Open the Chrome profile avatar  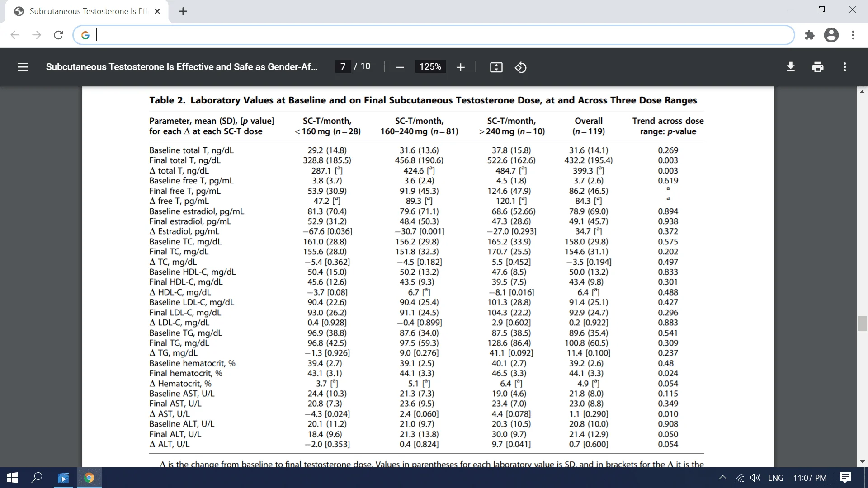coord(831,35)
